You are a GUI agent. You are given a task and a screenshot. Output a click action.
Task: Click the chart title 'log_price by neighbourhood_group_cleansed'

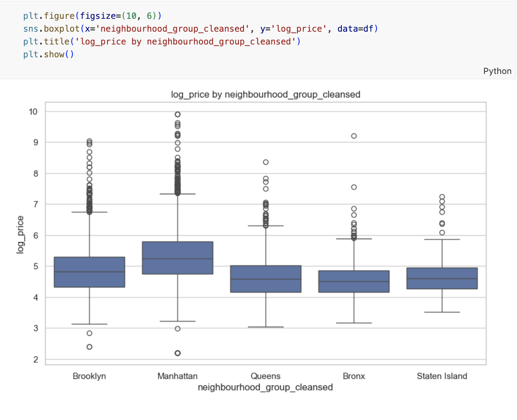pyautogui.click(x=265, y=94)
